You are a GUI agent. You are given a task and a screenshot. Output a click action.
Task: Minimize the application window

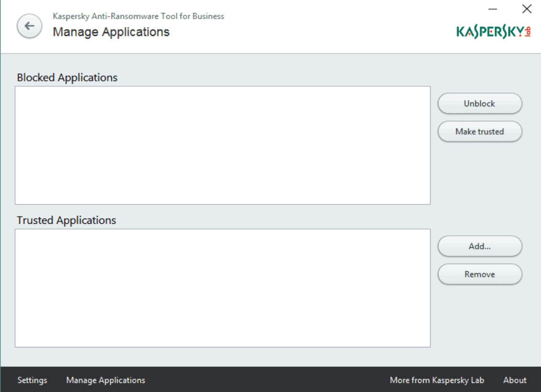492,9
